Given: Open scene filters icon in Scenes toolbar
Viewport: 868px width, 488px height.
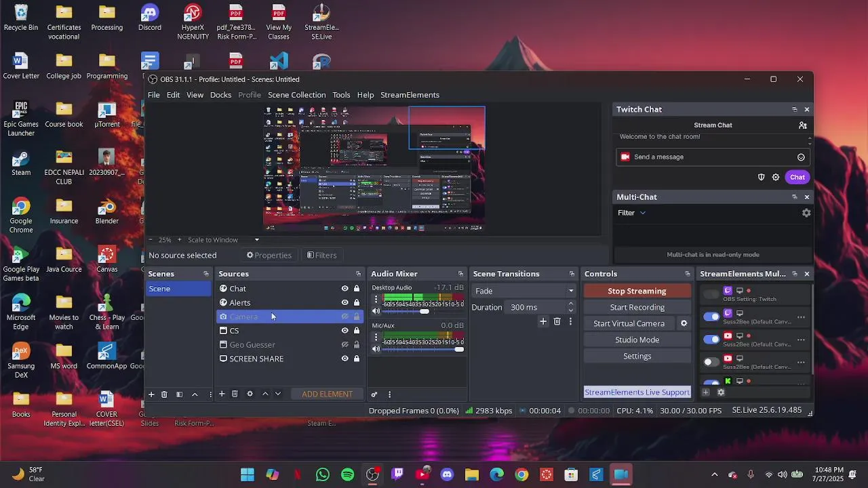Looking at the screenshot, I should pos(180,394).
